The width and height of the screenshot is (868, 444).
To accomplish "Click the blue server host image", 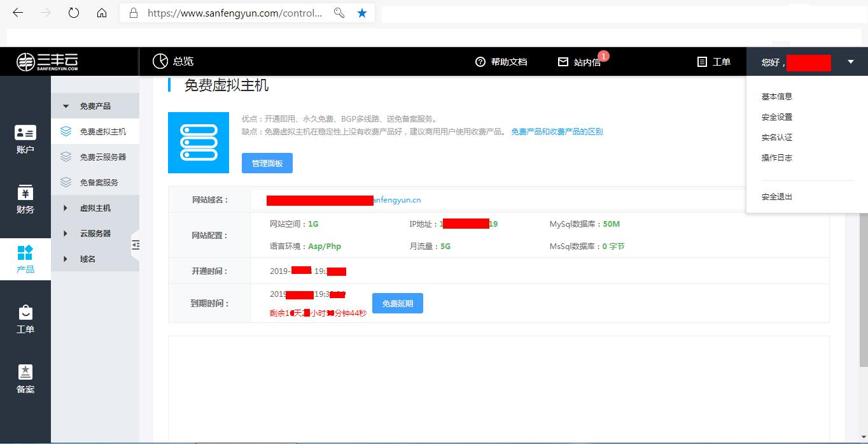I will point(199,143).
